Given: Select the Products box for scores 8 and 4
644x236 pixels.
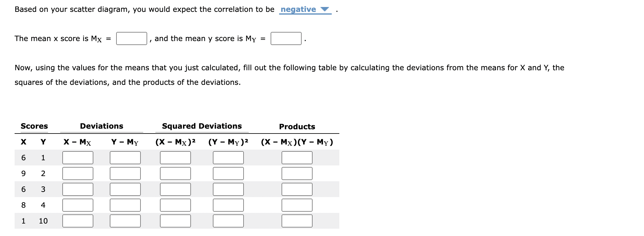Looking at the screenshot, I should point(297,205).
